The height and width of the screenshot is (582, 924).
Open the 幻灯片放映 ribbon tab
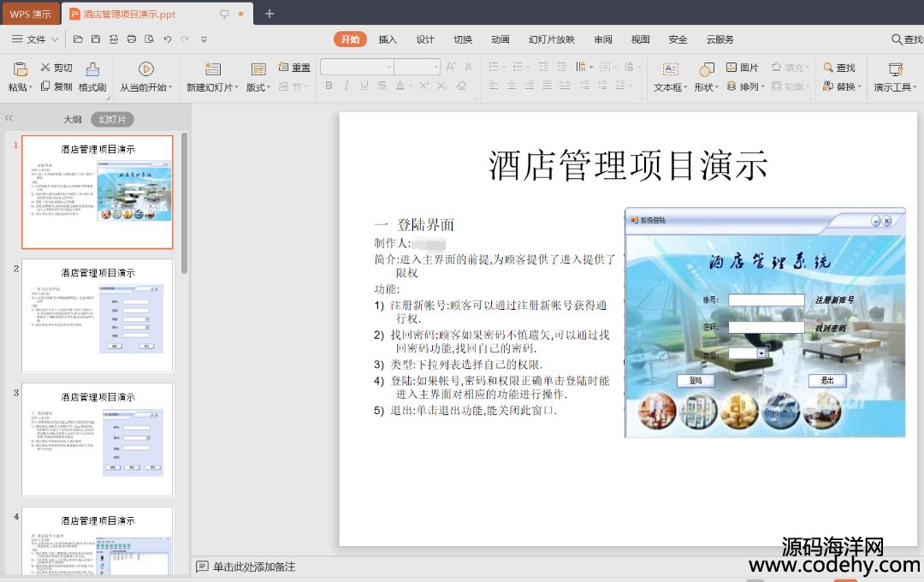pyautogui.click(x=552, y=39)
